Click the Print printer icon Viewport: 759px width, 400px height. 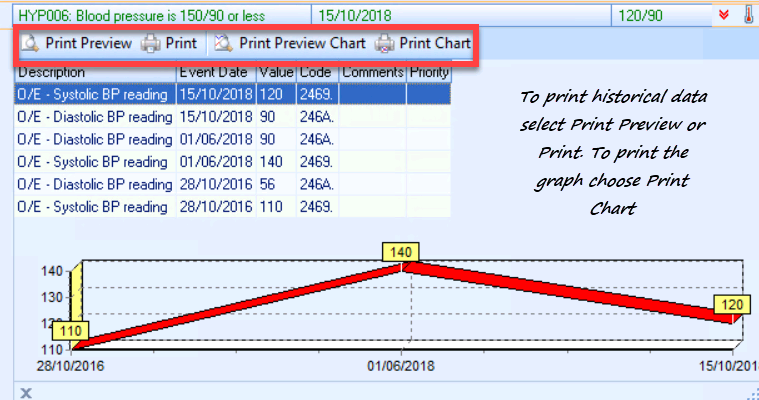click(x=150, y=44)
